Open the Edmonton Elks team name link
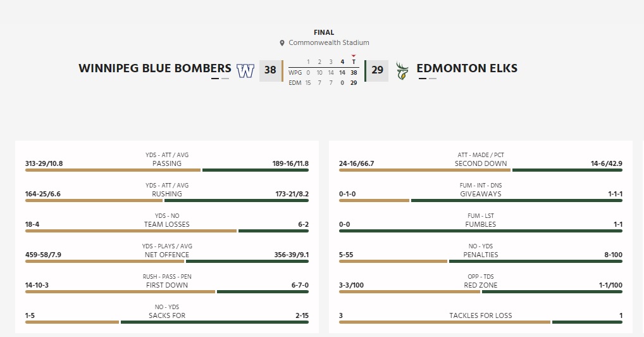Image resolution: width=644 pixels, height=337 pixels. pos(467,68)
